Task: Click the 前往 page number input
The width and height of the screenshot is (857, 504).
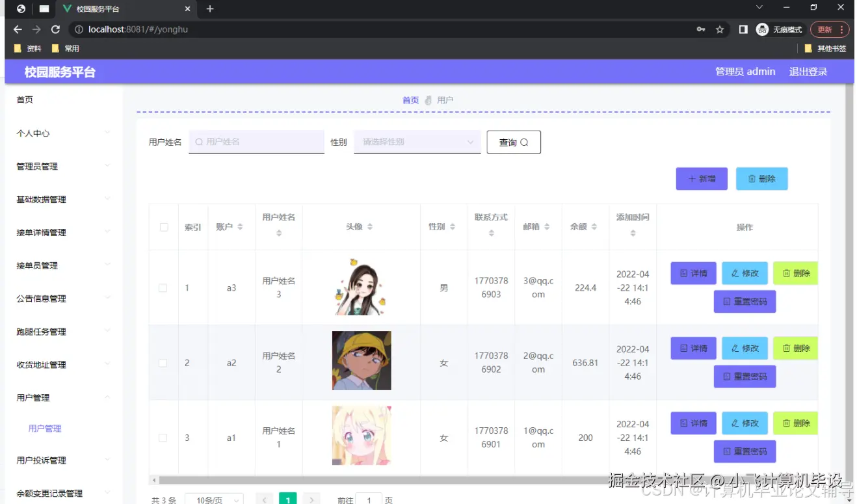Action: pyautogui.click(x=369, y=499)
